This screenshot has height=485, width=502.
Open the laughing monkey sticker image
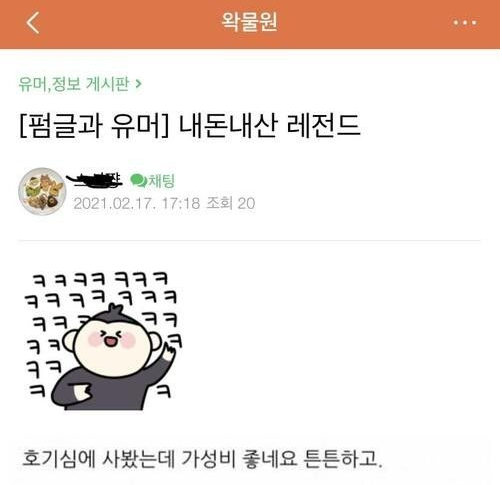[x=104, y=340]
